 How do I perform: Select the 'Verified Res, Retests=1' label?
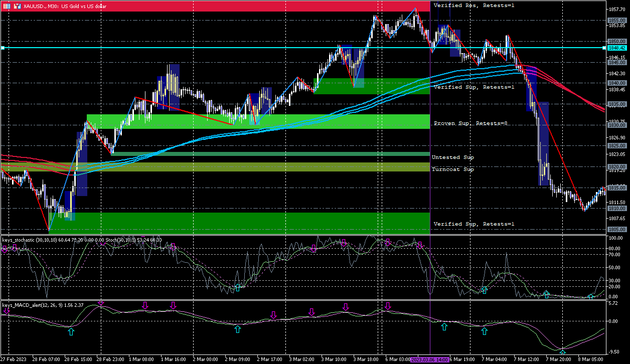(x=474, y=5)
